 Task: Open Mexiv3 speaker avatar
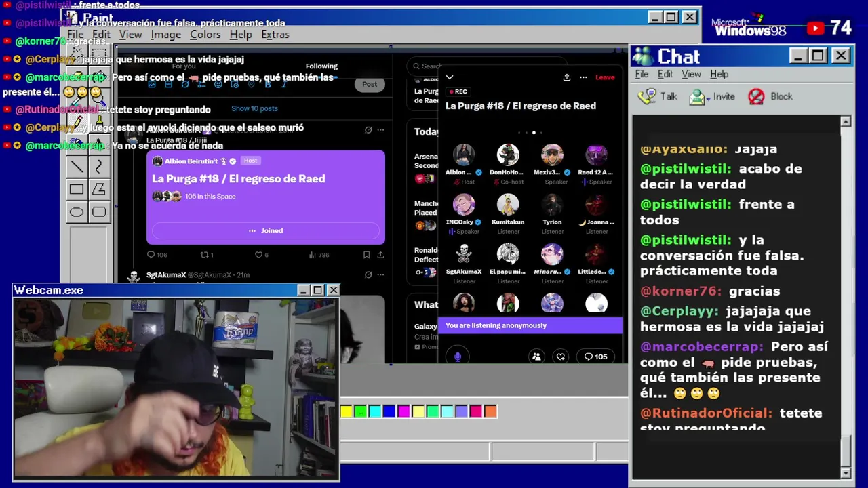(552, 155)
